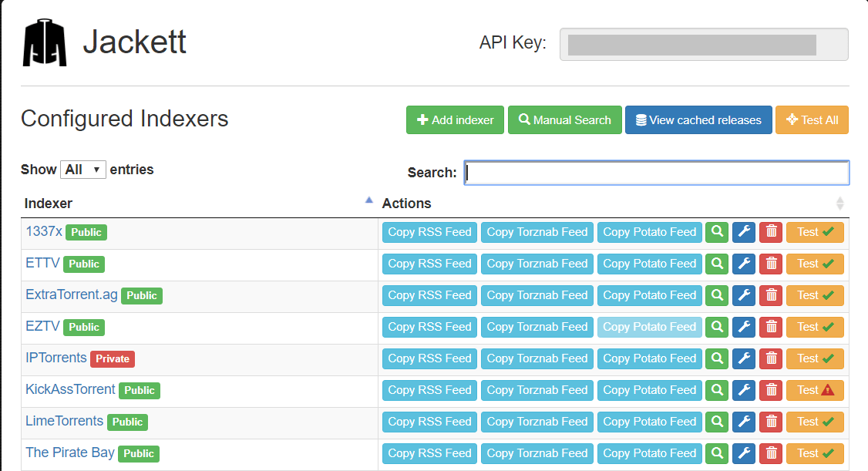Select the API Key field
The image size is (868, 471).
click(704, 44)
